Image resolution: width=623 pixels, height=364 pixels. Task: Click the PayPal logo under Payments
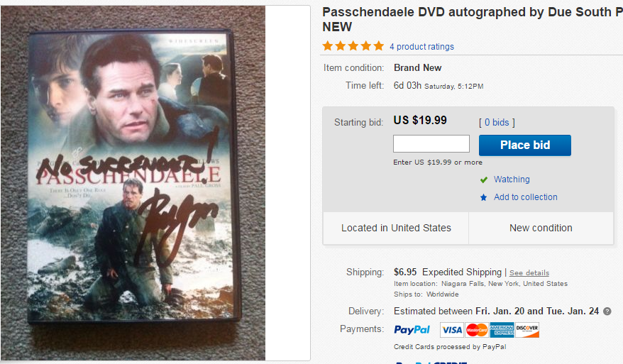click(412, 329)
